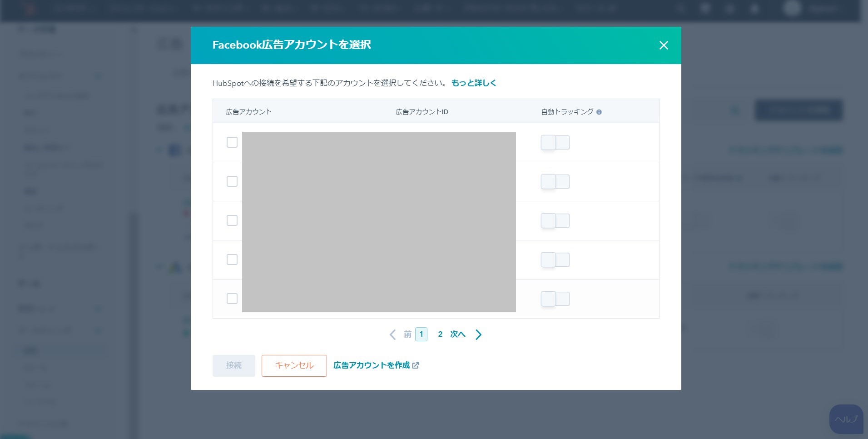
Task: Toggle auto tracking for first row
Action: tap(555, 142)
